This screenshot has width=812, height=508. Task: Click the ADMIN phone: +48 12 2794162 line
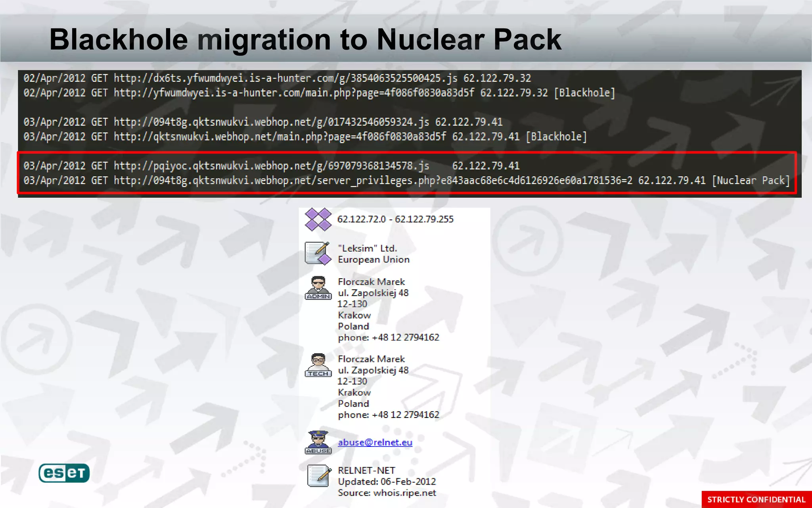(x=389, y=337)
